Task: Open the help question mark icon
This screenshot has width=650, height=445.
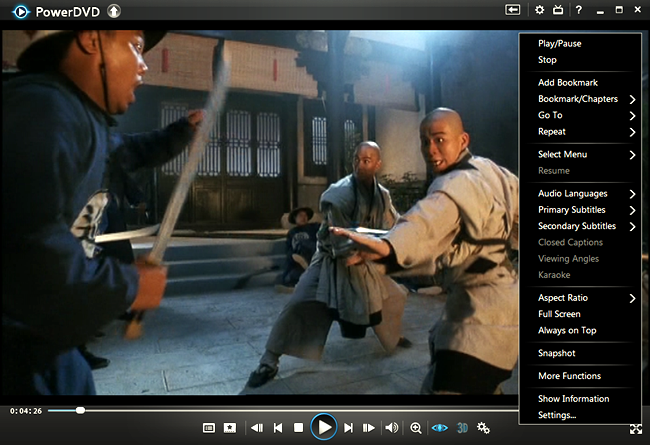Action: [x=579, y=10]
